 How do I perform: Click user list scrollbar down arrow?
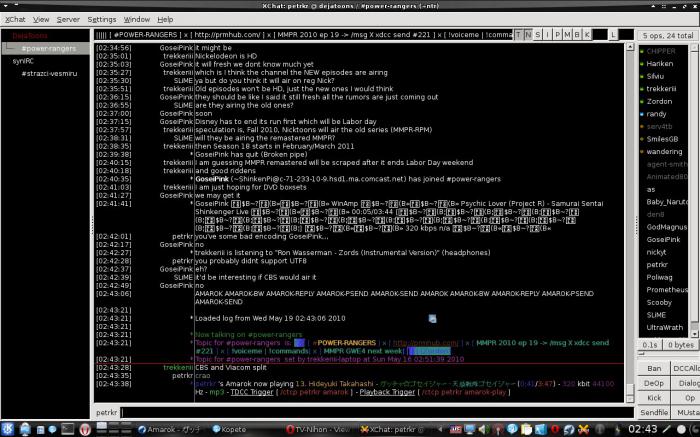(x=695, y=334)
